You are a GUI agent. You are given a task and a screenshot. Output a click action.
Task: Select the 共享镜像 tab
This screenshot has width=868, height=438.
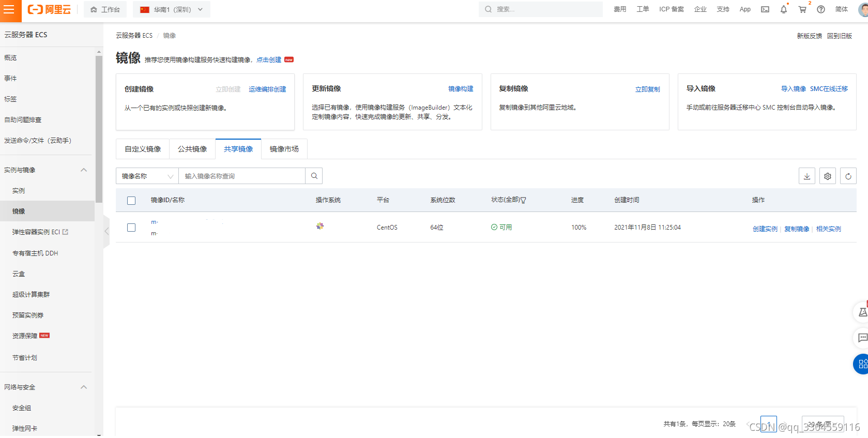[x=238, y=149]
